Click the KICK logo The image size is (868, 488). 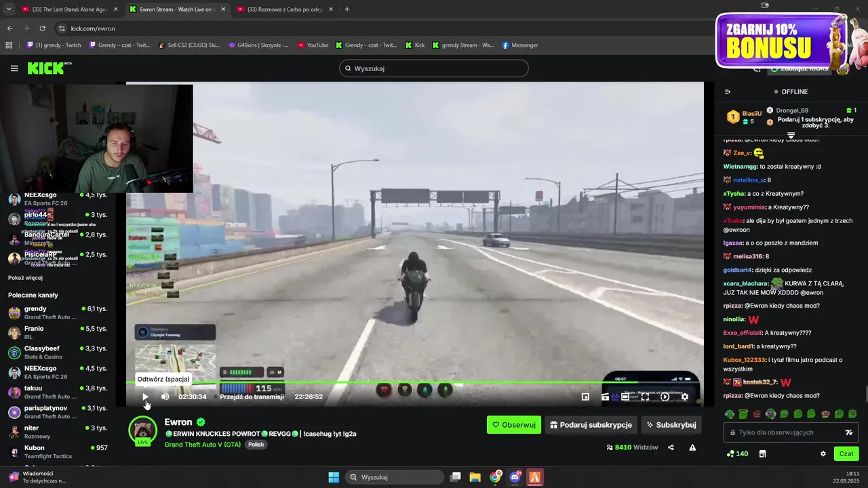50,68
